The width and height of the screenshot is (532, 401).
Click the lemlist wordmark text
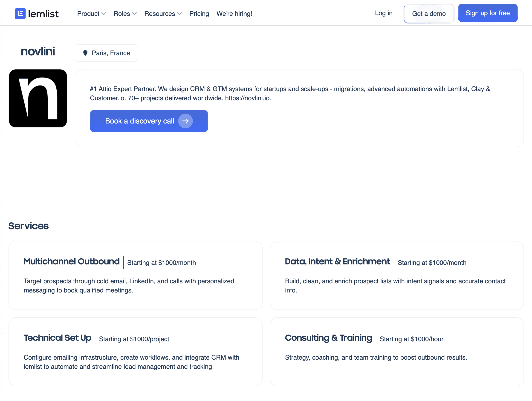(x=43, y=14)
